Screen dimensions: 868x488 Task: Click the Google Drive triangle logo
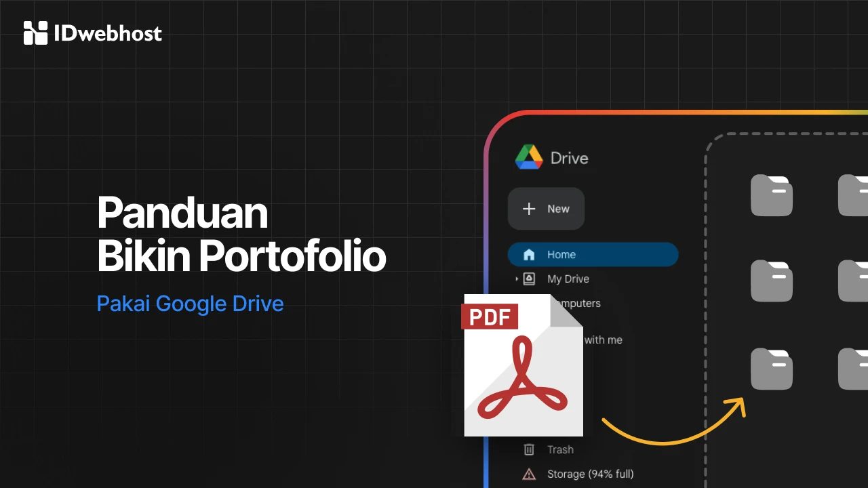click(529, 157)
